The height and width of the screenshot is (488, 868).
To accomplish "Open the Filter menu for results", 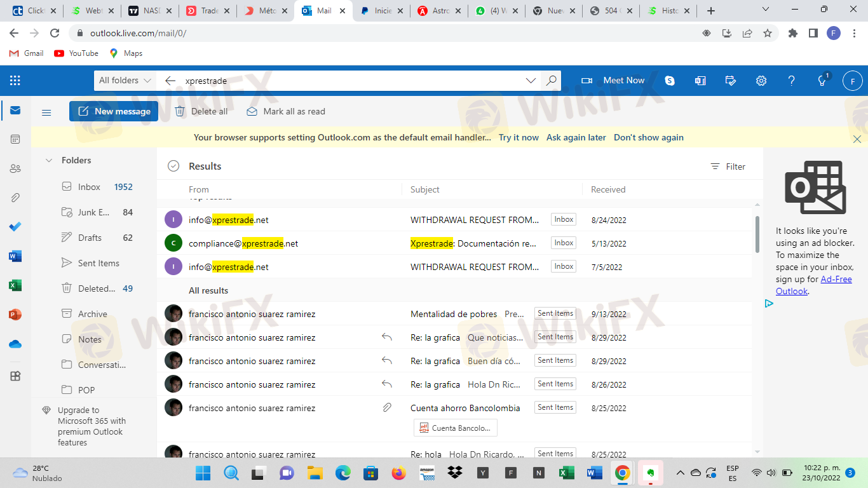I will point(728,166).
